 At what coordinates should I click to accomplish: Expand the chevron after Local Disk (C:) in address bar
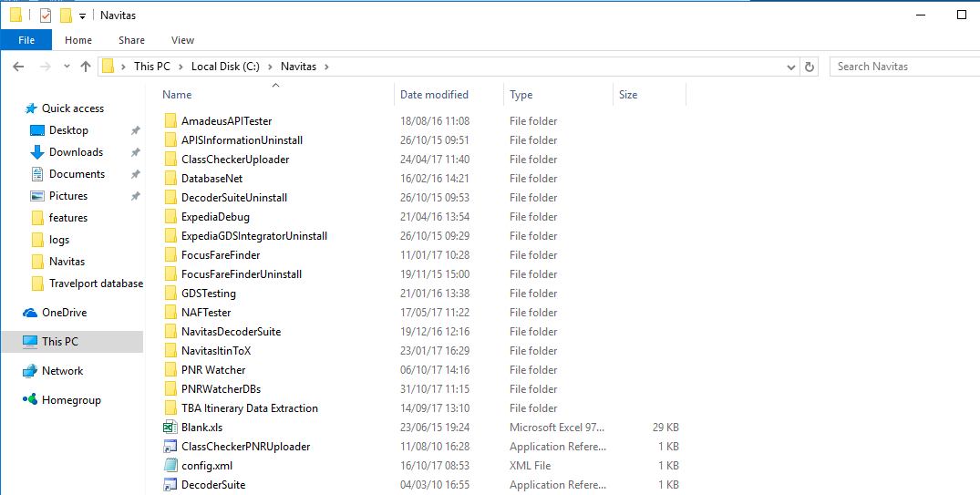tap(270, 67)
